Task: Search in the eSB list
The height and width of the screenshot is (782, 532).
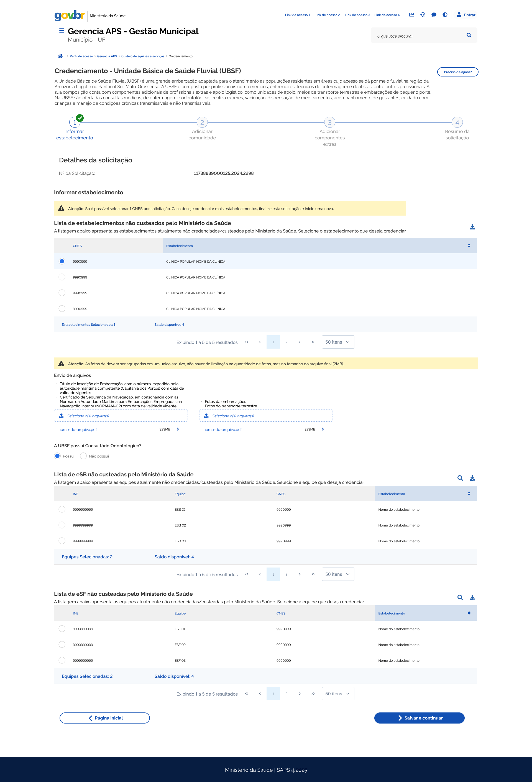Action: pos(460,478)
